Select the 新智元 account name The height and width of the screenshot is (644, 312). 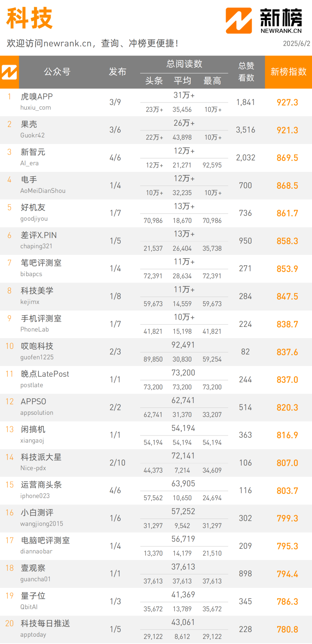click(33, 152)
